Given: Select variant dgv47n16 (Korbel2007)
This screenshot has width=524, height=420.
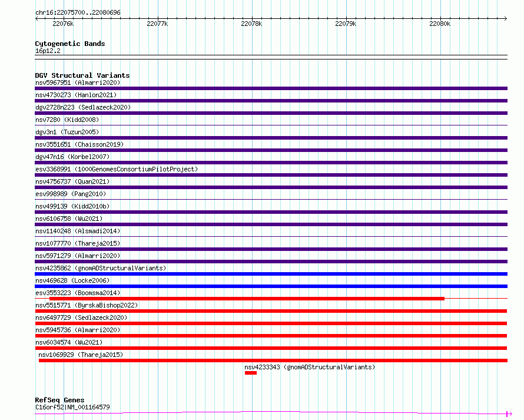Looking at the screenshot, I should coord(72,157).
